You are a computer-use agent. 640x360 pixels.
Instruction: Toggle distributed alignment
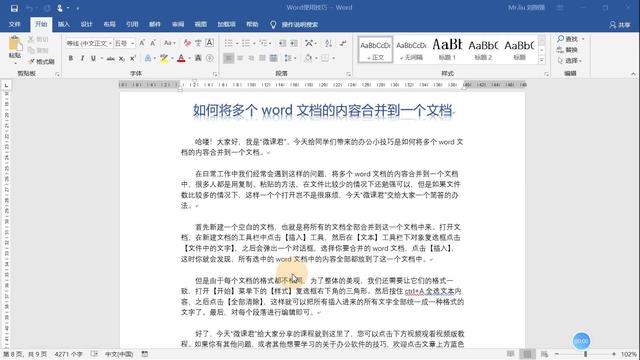273,58
